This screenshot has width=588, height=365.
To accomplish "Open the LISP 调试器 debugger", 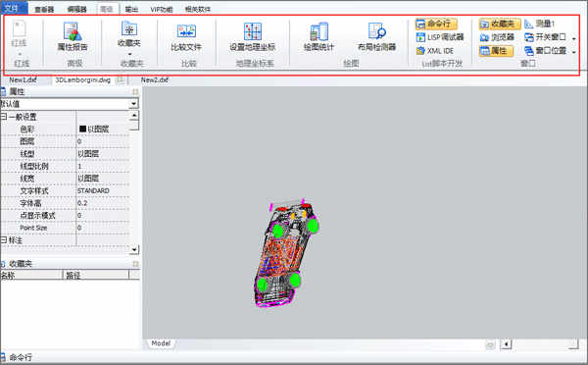I will (440, 37).
